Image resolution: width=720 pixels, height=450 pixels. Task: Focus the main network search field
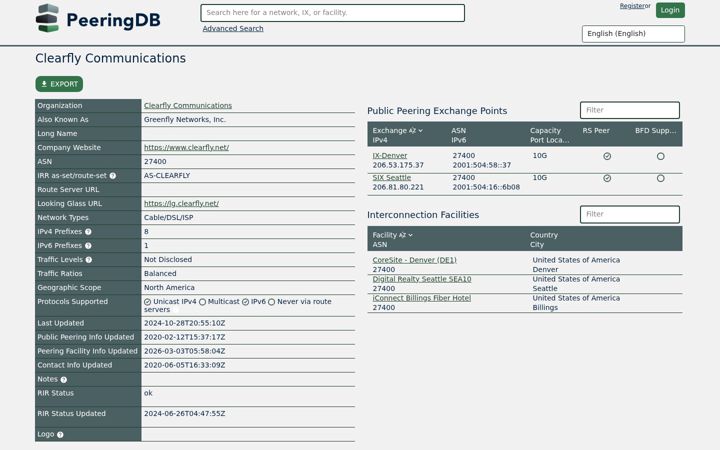332,13
